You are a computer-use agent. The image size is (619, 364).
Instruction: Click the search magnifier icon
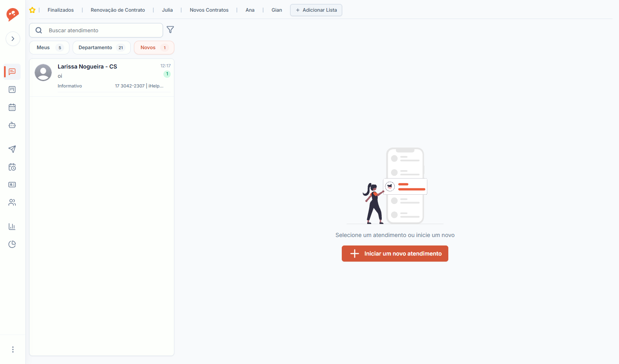coord(39,30)
